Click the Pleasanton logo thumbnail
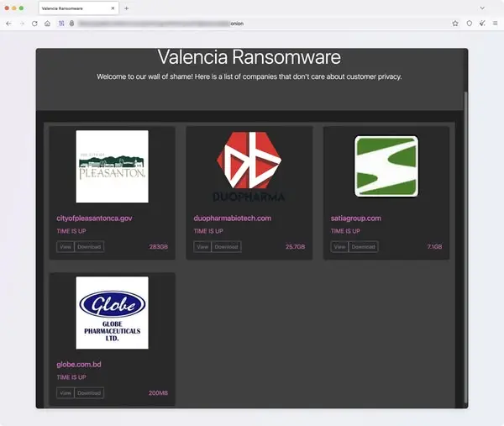Screen dimensions: 504x426 [113, 166]
